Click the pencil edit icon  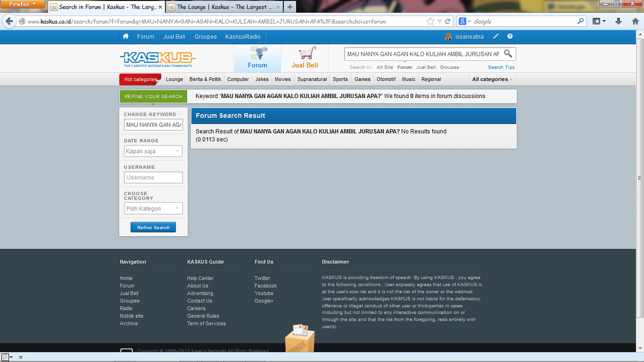496,36
